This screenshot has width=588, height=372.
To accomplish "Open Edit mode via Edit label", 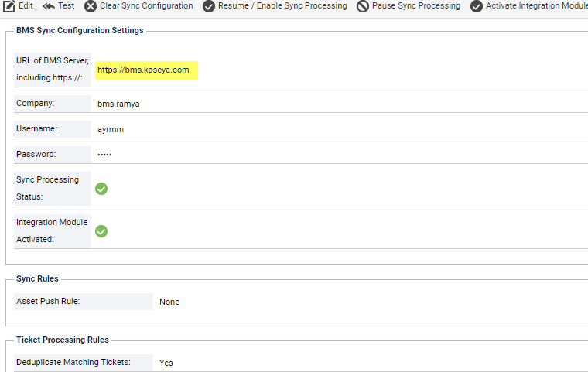I will [x=26, y=5].
